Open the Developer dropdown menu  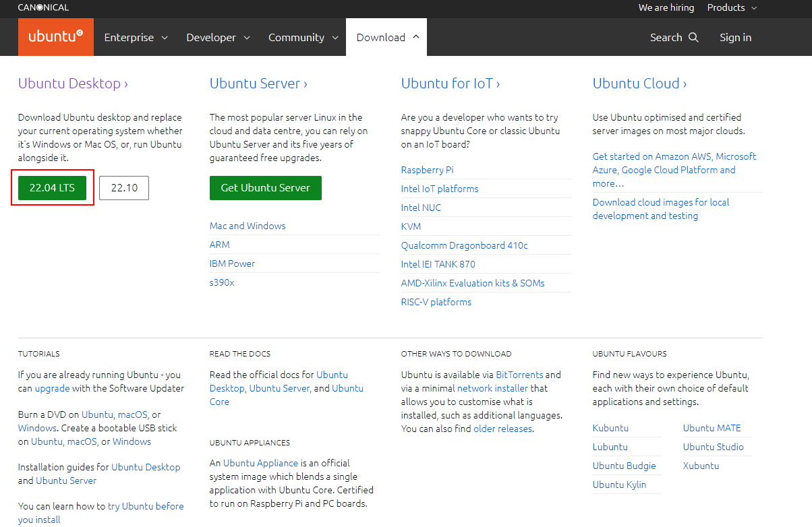click(x=218, y=38)
